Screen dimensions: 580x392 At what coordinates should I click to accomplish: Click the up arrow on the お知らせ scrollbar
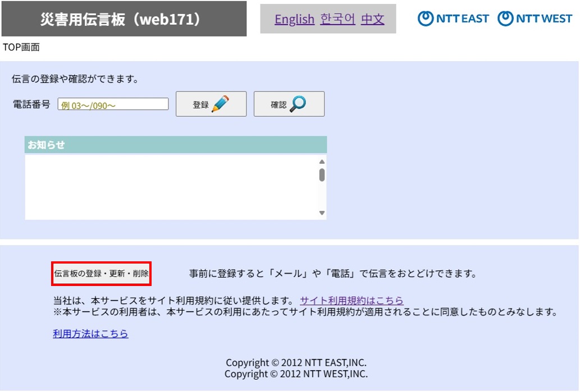click(x=321, y=161)
